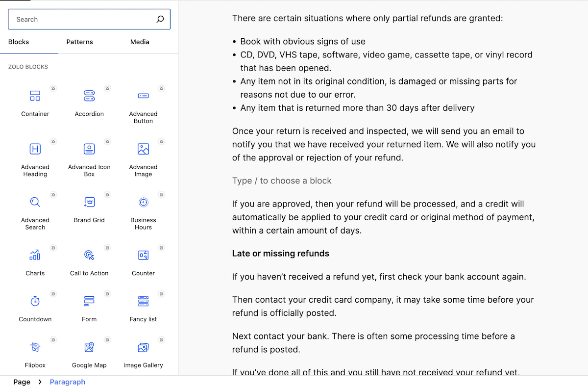Click the search magnifier icon
Viewport: 588px width, 388px height.
point(160,20)
